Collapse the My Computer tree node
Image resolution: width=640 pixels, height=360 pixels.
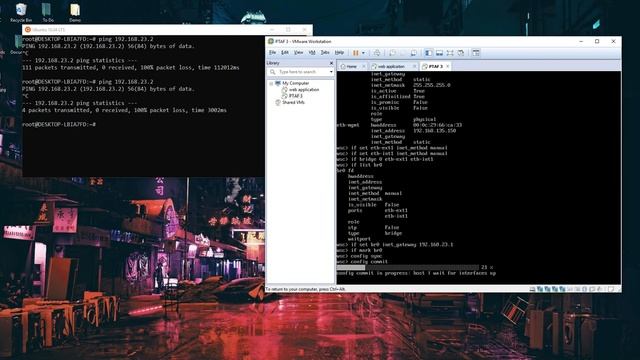(271, 83)
